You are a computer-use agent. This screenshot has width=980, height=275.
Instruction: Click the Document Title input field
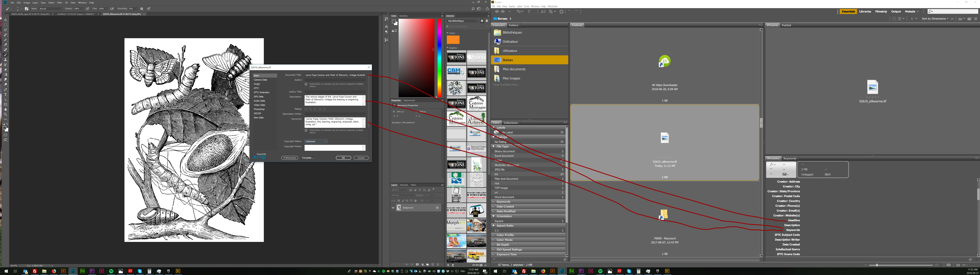pyautogui.click(x=335, y=75)
